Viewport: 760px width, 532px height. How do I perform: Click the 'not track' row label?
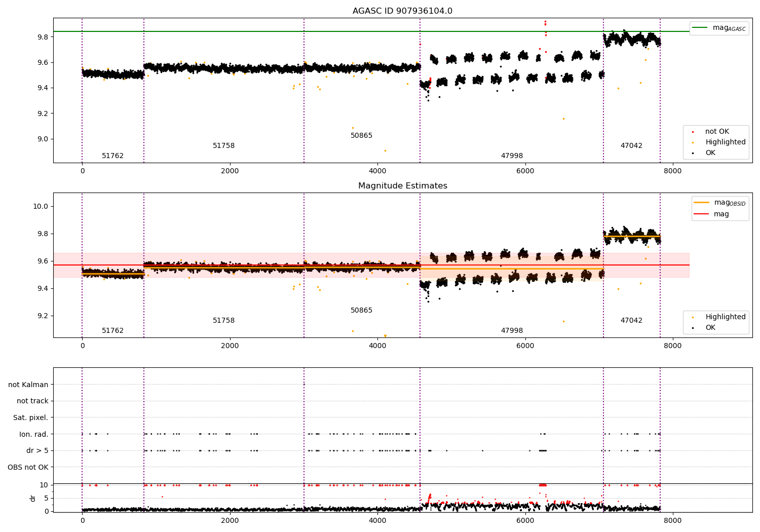[x=32, y=401]
